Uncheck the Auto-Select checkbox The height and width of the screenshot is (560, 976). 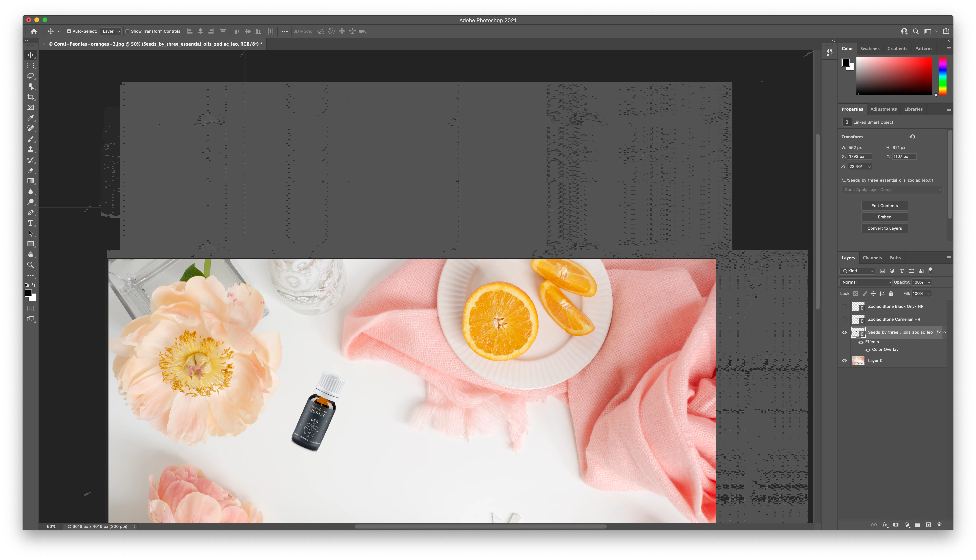click(69, 31)
